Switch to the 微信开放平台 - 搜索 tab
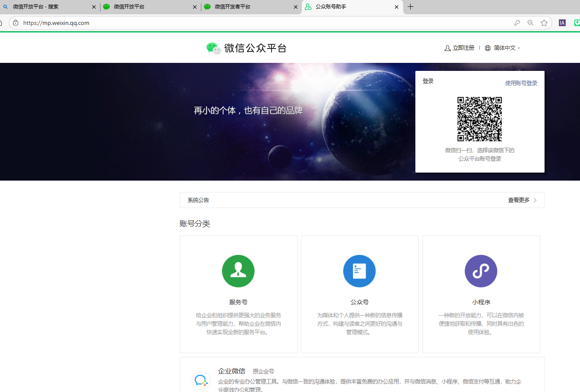Image resolution: width=580 pixels, height=392 pixels. [x=49, y=7]
